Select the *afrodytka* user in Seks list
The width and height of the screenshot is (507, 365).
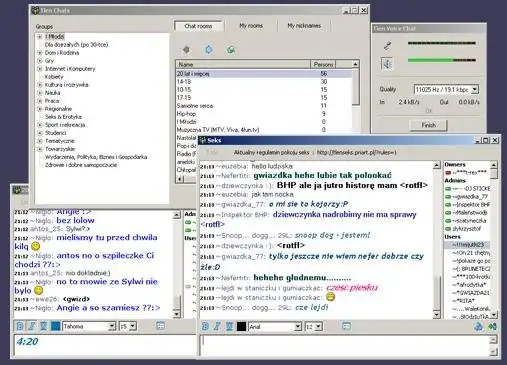469,285
